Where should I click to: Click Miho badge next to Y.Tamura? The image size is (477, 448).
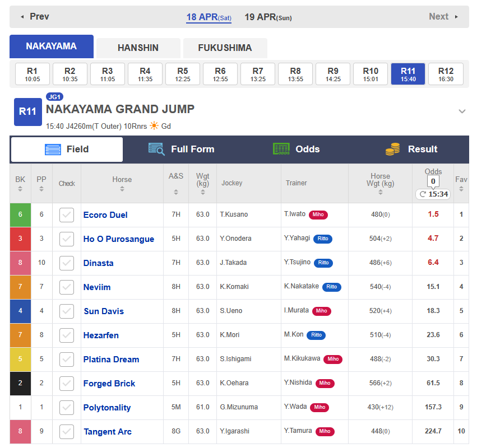325,431
